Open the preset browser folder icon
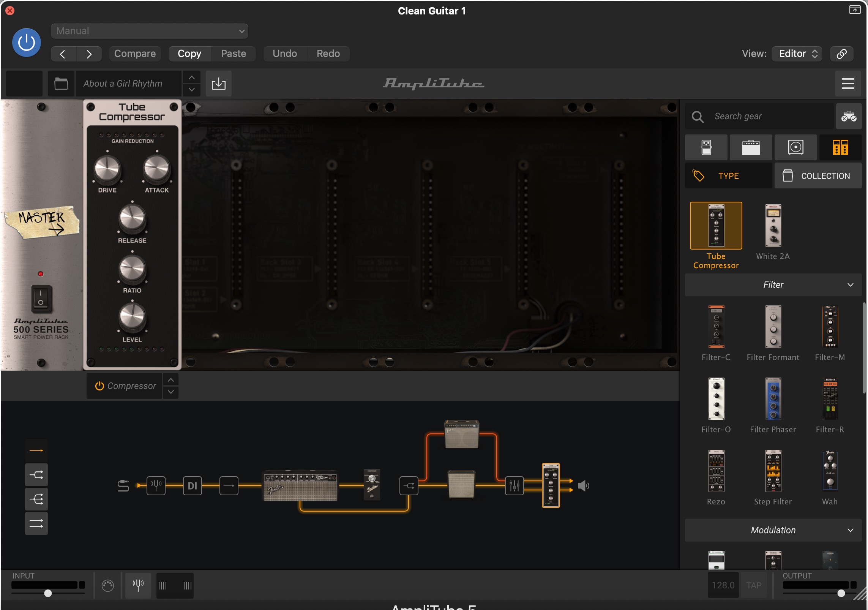Screen dimensions: 868x610 (x=61, y=83)
